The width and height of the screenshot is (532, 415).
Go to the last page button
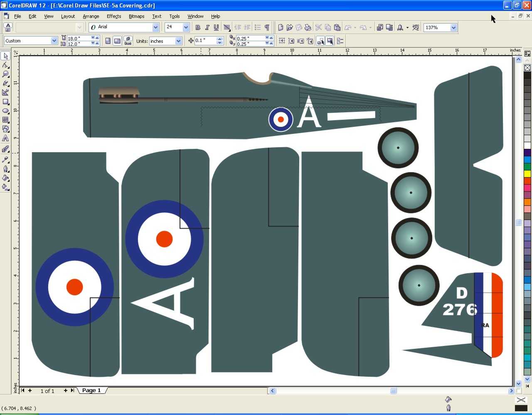click(x=72, y=390)
